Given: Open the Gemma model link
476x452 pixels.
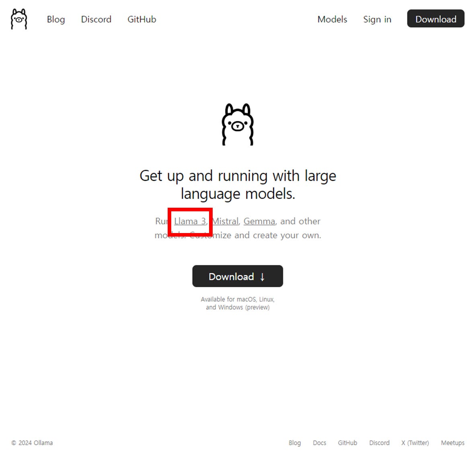Looking at the screenshot, I should click(x=259, y=221).
